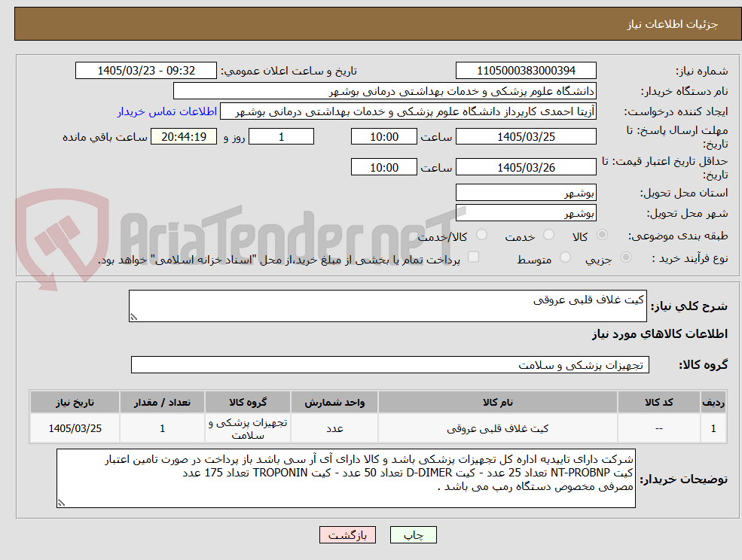Select the کالا radio button

click(x=603, y=235)
